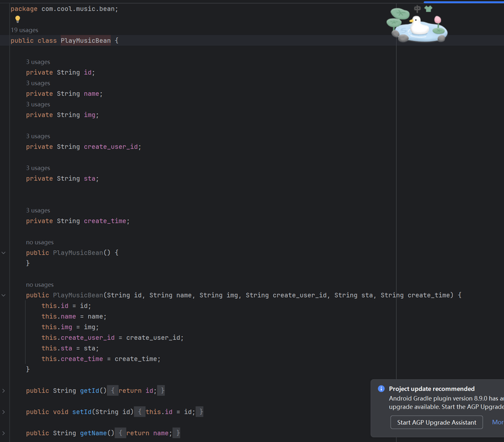Open the green shirt skin icon
The image size is (504, 442).
[428, 9]
